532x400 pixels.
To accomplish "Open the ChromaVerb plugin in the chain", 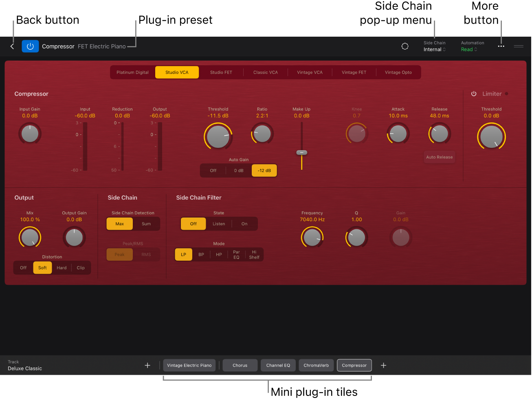I will pyautogui.click(x=316, y=365).
